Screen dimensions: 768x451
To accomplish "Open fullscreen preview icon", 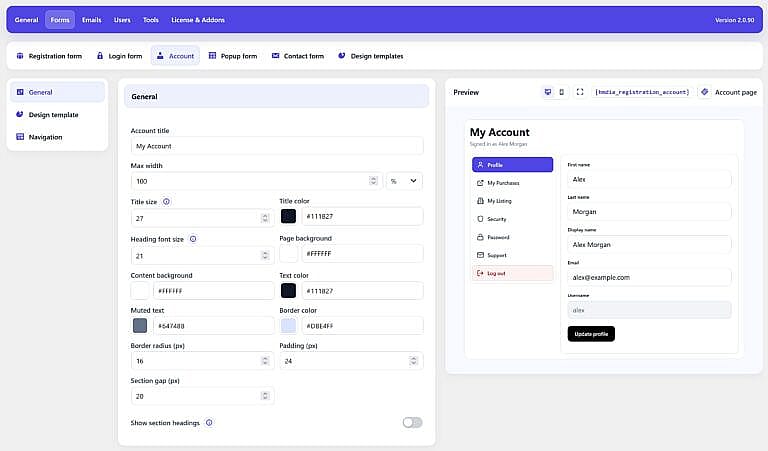I will coord(580,92).
